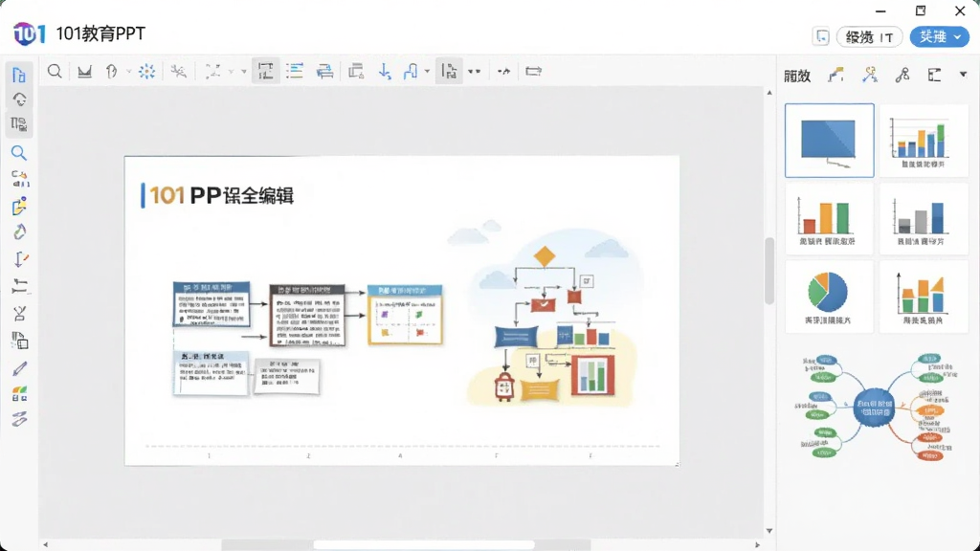
Task: Open the dark dropdown arrow right of the expand-arrows icon
Action: pos(244,71)
